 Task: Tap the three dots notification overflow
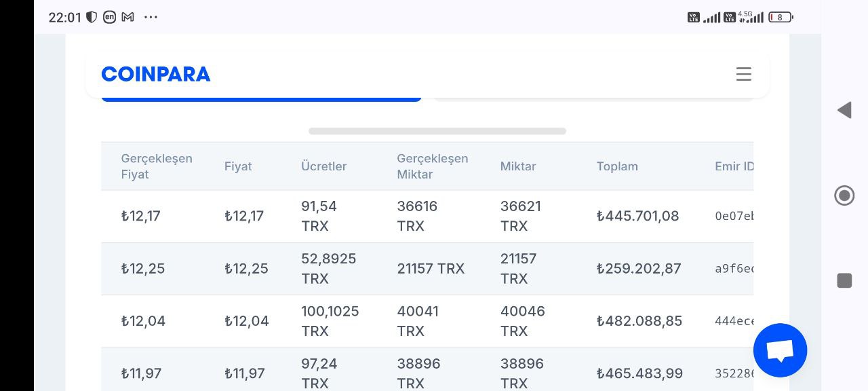tap(151, 17)
